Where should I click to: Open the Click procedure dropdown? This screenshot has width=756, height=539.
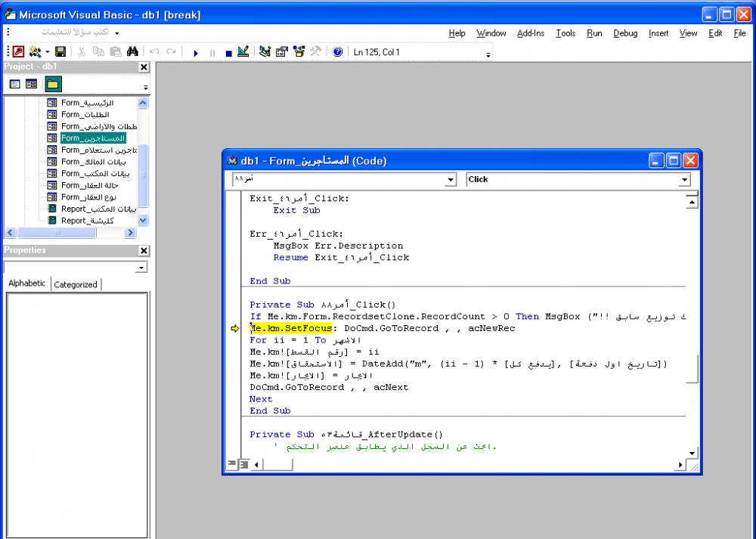pyautogui.click(x=685, y=180)
